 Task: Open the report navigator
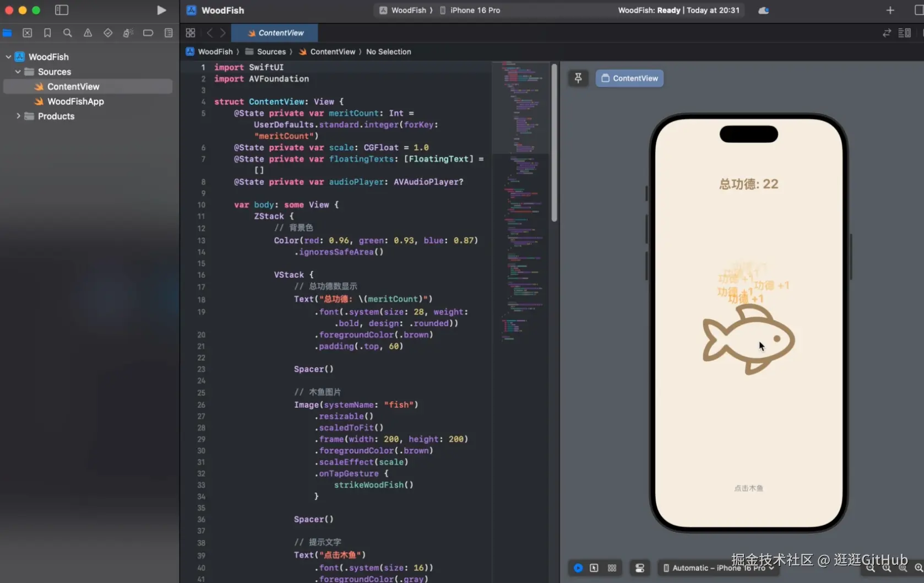click(x=169, y=33)
